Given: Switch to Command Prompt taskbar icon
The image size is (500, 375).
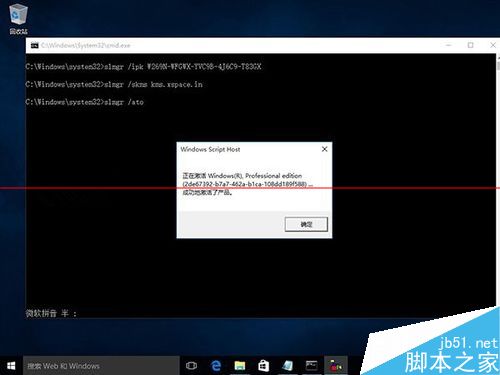Looking at the screenshot, I should 311,366.
